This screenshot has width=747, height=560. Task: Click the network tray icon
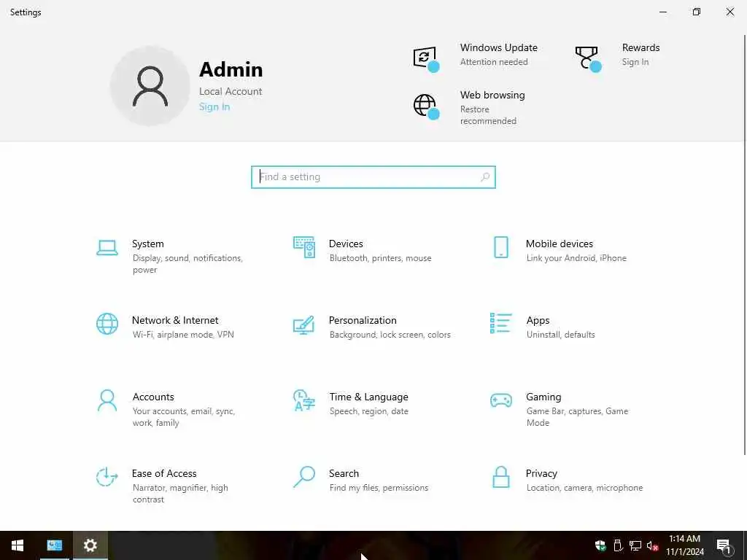[x=635, y=545]
